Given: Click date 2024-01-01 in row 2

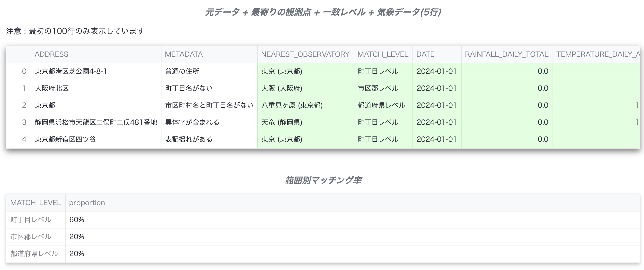Looking at the screenshot, I should (x=437, y=105).
